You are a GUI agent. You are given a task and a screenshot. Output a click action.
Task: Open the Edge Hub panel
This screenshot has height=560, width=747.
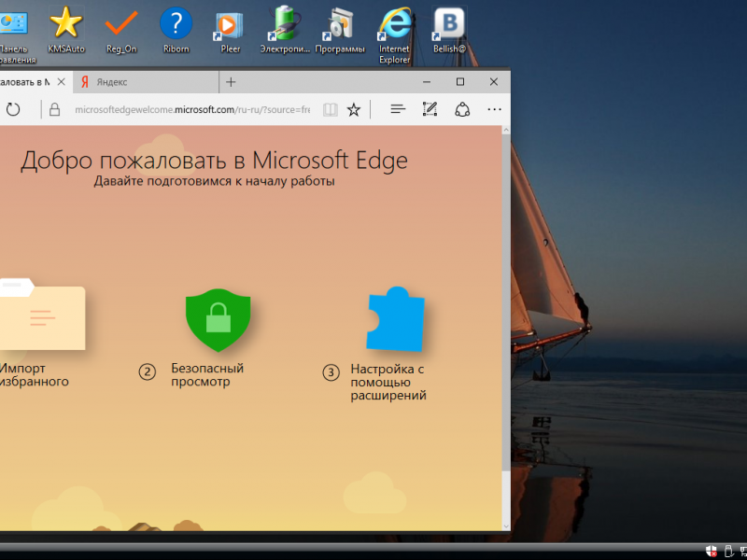(398, 109)
